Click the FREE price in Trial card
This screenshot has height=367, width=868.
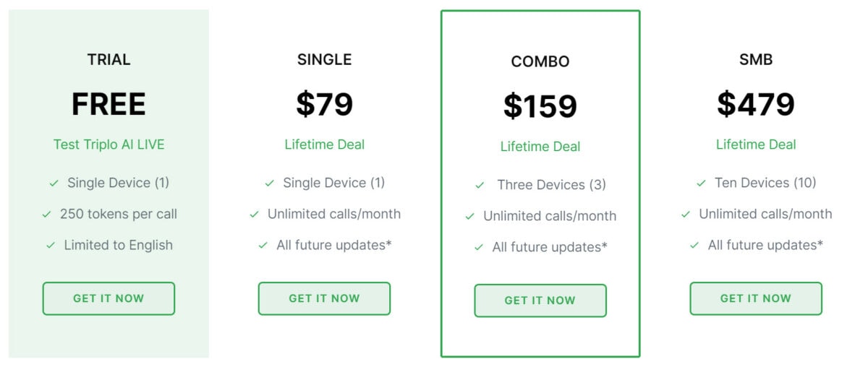pyautogui.click(x=109, y=105)
